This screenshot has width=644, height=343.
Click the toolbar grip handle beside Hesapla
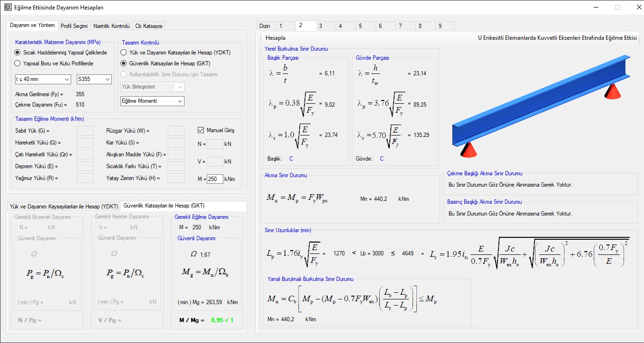coord(261,38)
